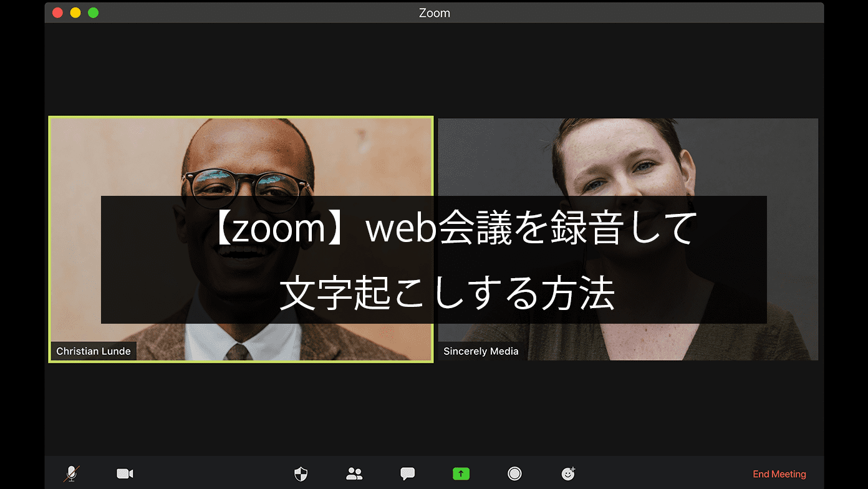Open the Reactions smiley icon
This screenshot has height=489, width=868.
tap(568, 474)
